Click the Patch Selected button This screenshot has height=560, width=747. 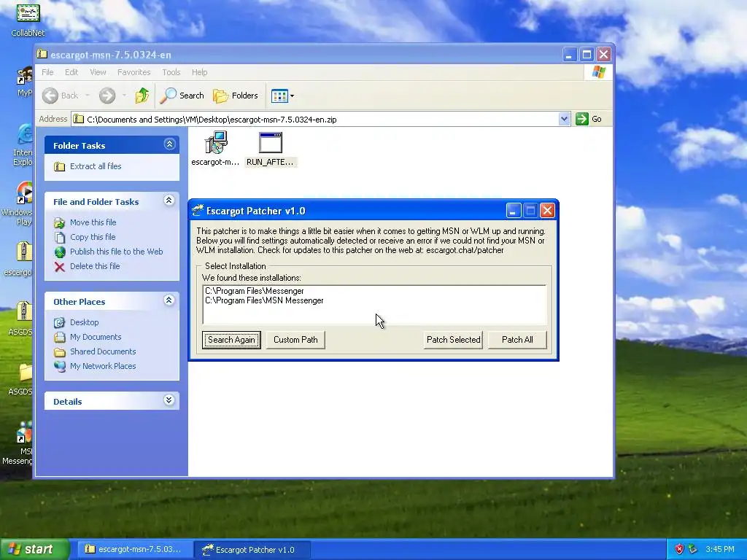point(453,340)
